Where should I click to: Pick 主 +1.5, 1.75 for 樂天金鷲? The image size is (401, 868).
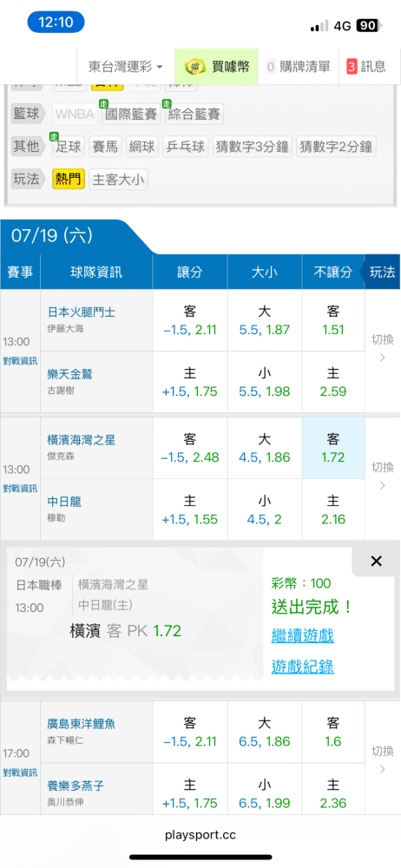pos(190,382)
